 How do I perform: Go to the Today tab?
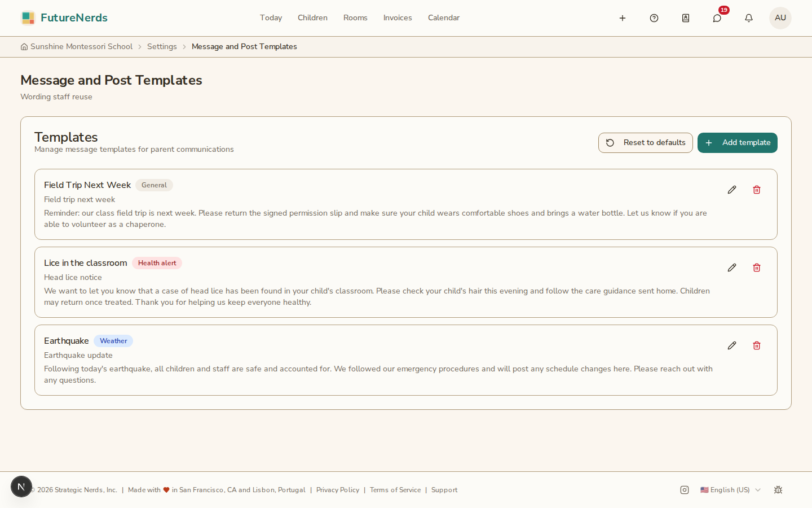[271, 18]
